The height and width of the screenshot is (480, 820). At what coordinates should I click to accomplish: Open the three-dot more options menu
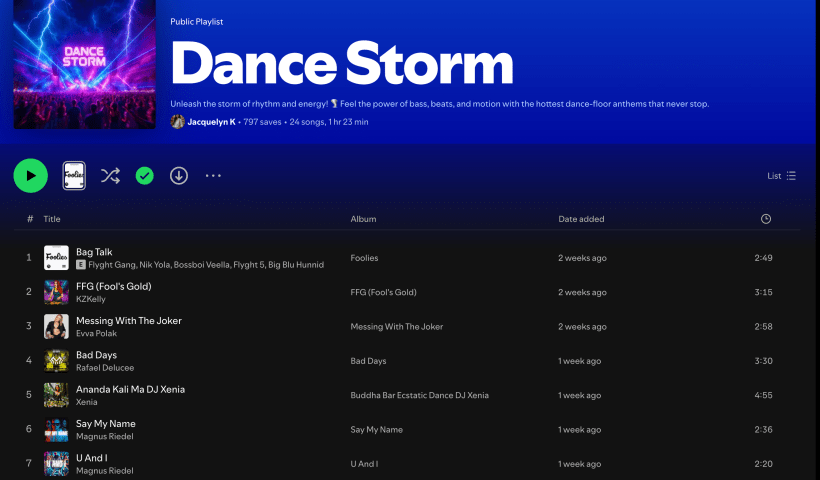(x=213, y=176)
